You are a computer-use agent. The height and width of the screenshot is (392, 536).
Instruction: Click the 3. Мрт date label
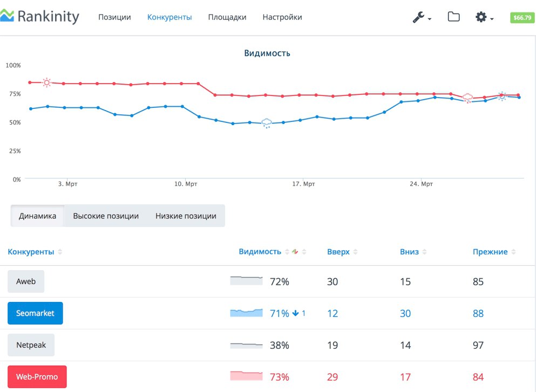(x=67, y=184)
